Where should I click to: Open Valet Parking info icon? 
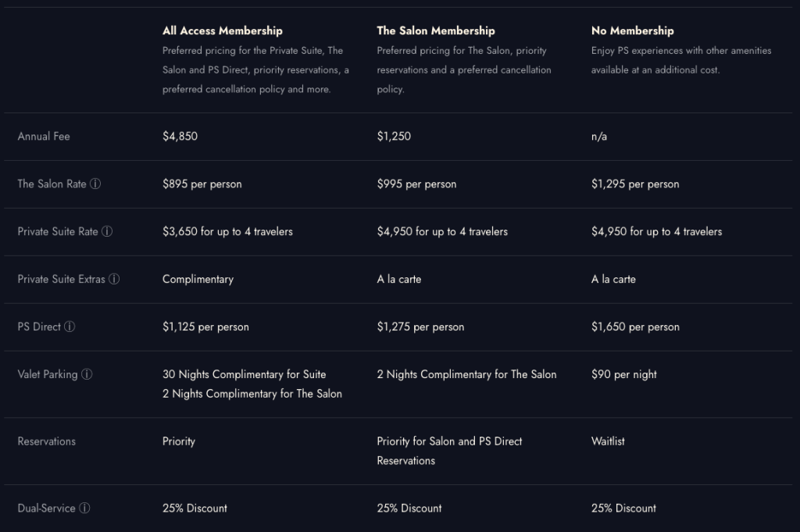(87, 374)
